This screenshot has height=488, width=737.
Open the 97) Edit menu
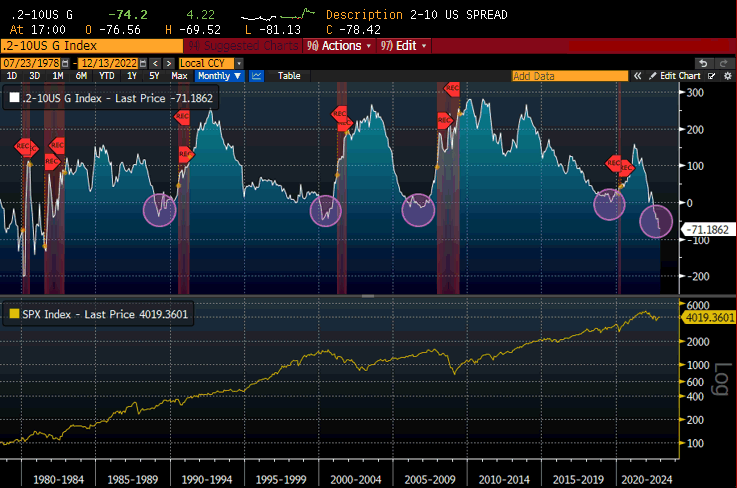click(404, 46)
